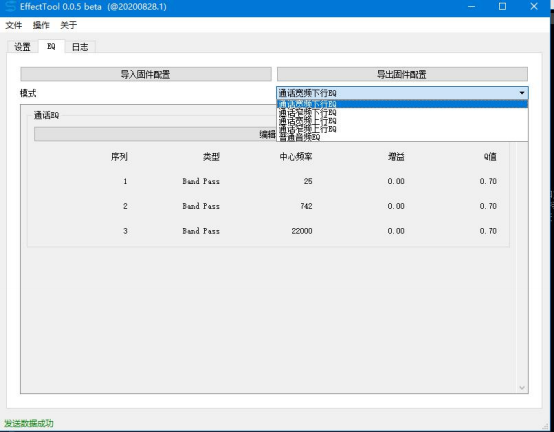
Task: Click the scroll-down arrow of EQ panel
Action: click(522, 388)
